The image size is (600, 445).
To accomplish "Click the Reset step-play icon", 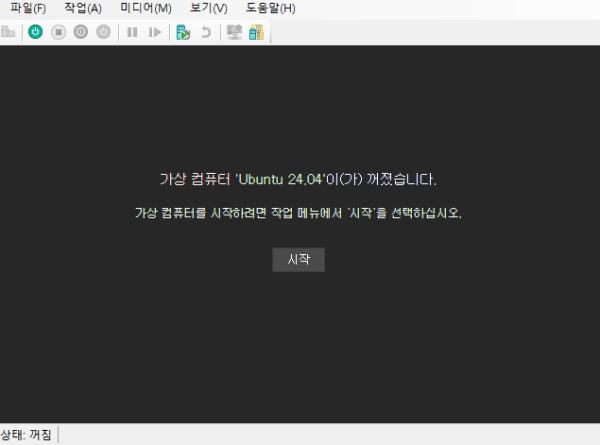I will coord(155,32).
